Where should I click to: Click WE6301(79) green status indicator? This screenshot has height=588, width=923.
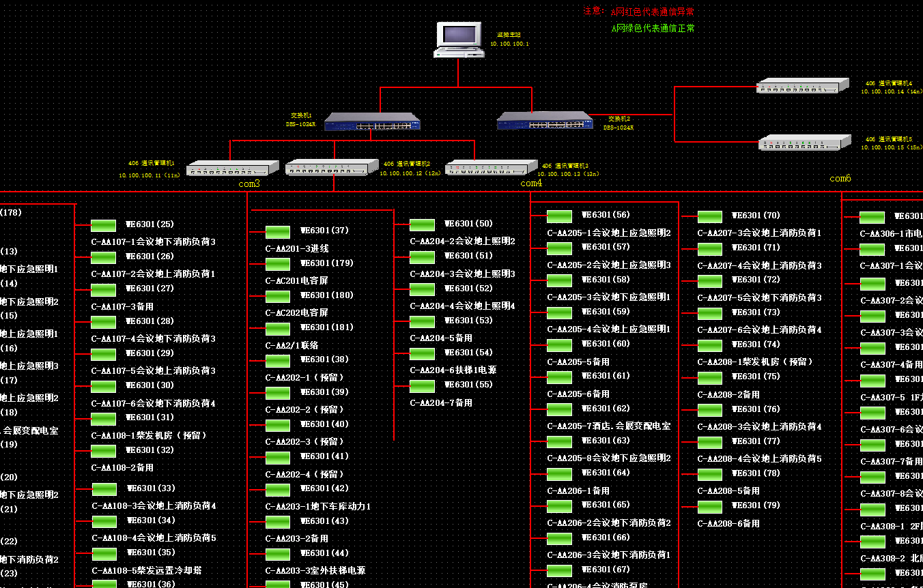[x=710, y=507]
